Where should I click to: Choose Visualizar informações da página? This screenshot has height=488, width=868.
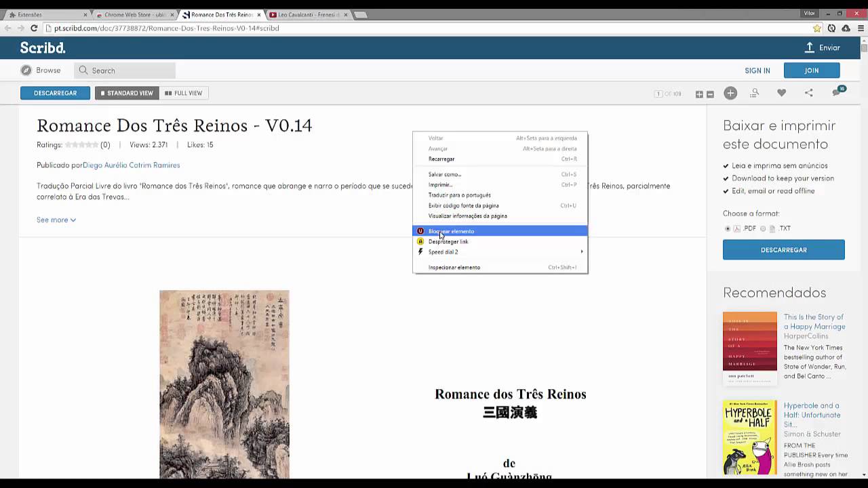[500, 216]
